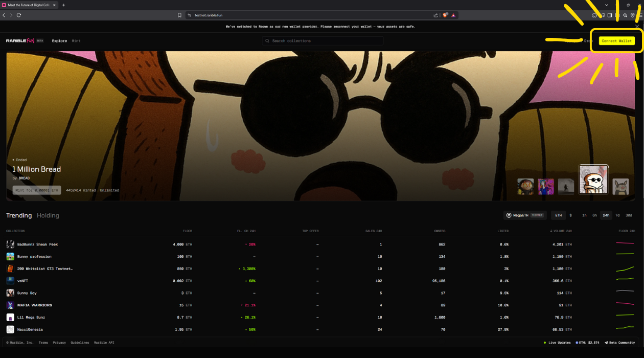Select the 1h time range
644x358 pixels.
coord(584,215)
